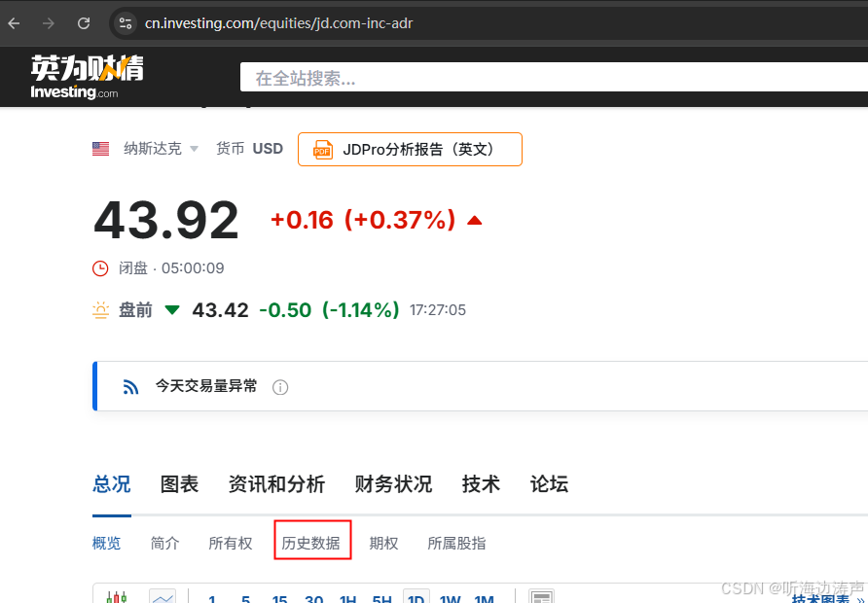Open the 历史数据 sub-tab
The width and height of the screenshot is (868, 603).
[311, 544]
